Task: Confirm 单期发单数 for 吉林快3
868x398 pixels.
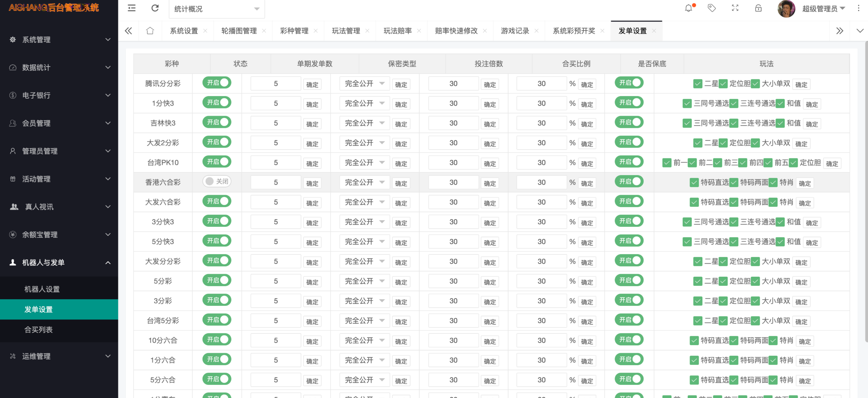Action: tap(312, 124)
